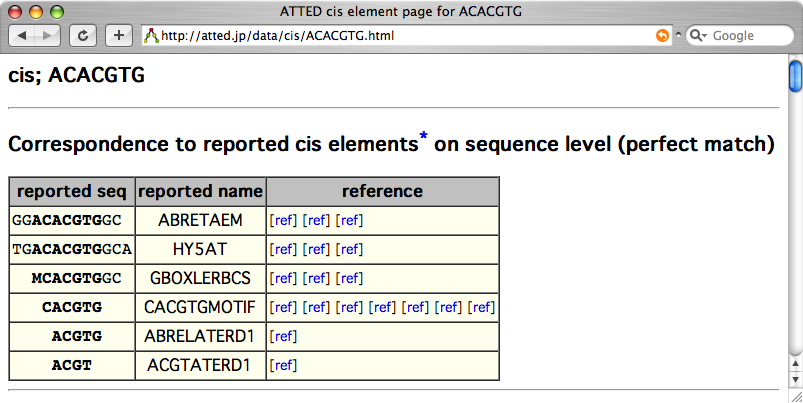
Task: Click the browser forward arrow button
Action: click(x=48, y=35)
